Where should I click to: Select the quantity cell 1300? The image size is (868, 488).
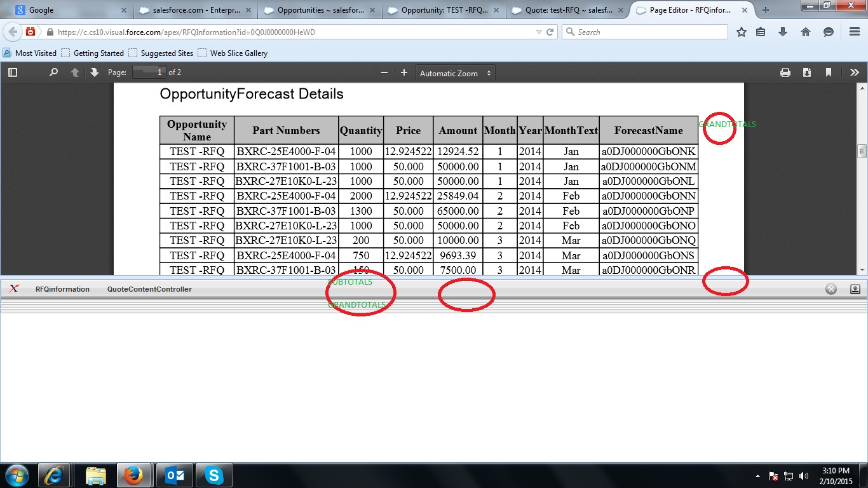[361, 211]
